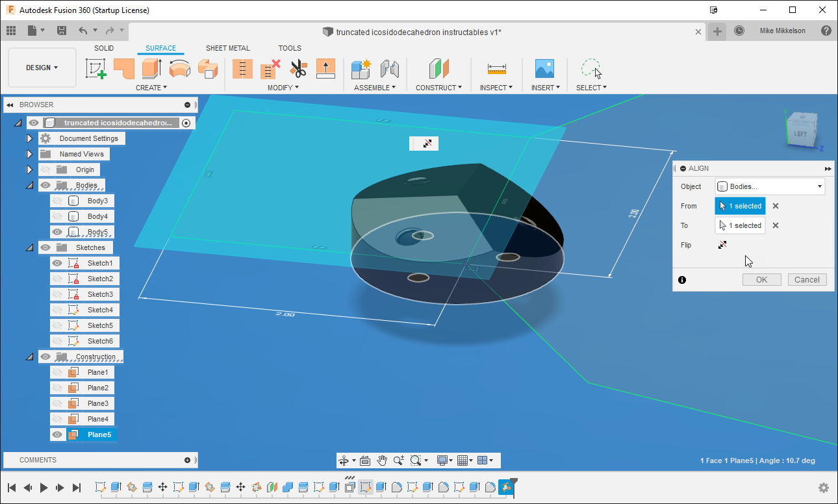838x504 pixels.
Task: Click the Orbit tool in navigation bar
Action: [344, 460]
